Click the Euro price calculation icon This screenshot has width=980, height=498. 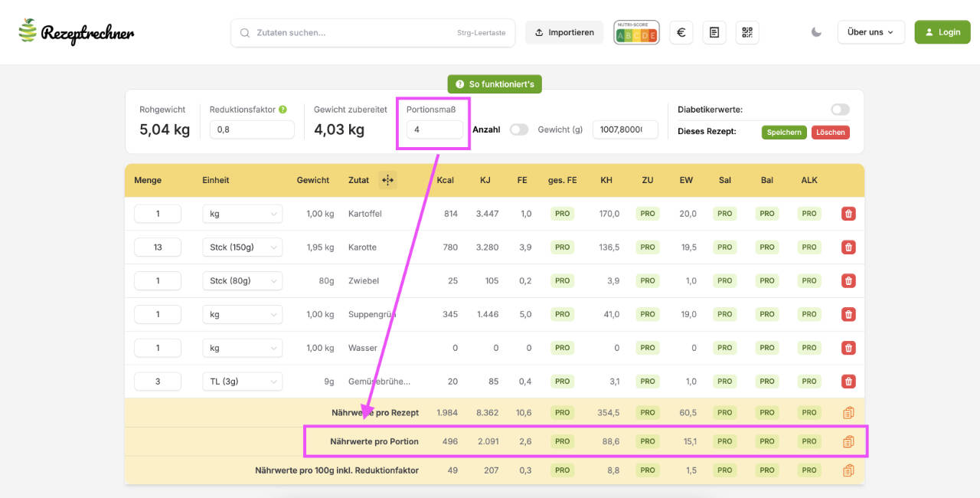(x=681, y=32)
